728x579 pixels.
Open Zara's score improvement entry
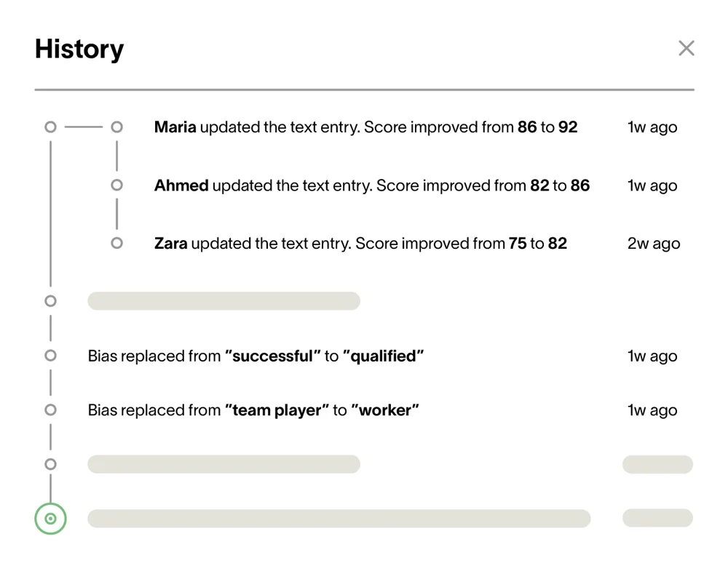360,244
